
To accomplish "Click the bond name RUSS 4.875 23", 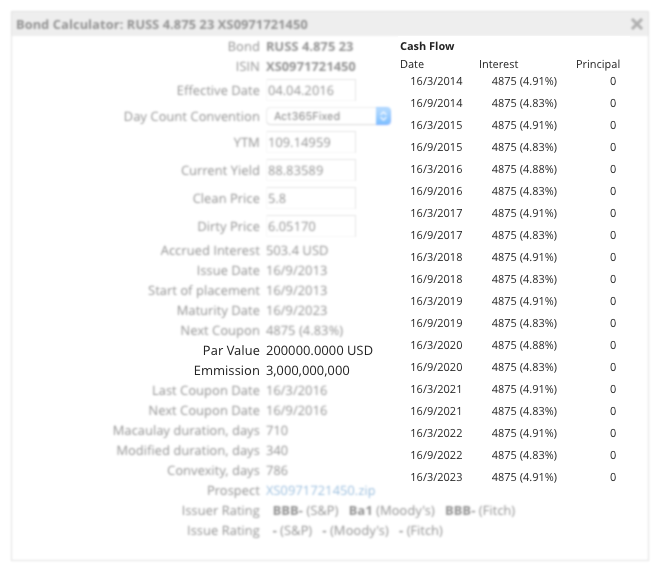I will (309, 46).
